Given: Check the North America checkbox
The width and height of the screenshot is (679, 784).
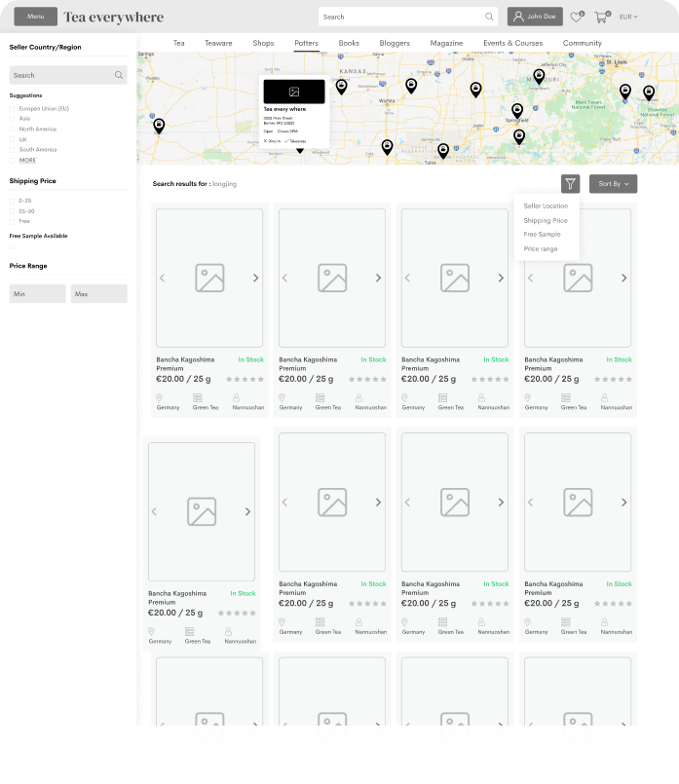Looking at the screenshot, I should coord(12,129).
